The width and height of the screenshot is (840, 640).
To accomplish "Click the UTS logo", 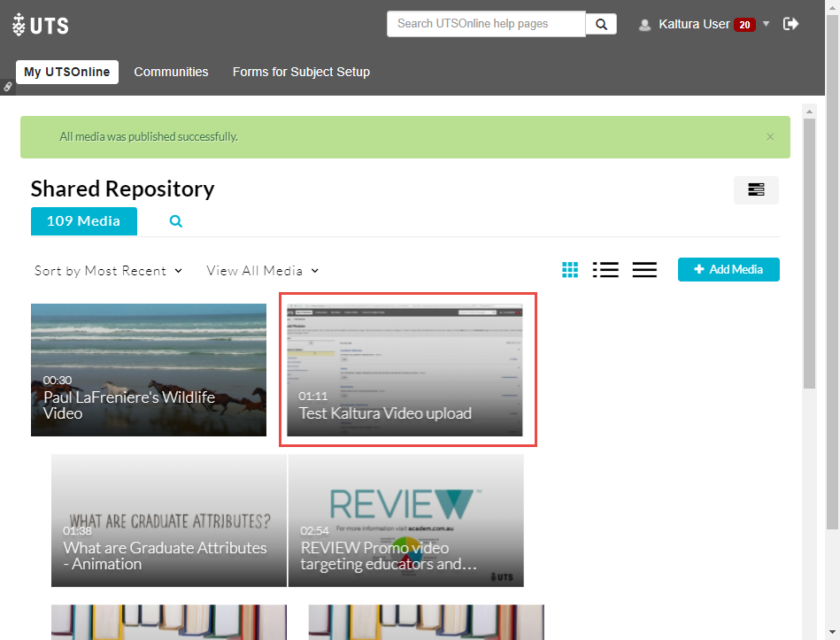I will 41,25.
